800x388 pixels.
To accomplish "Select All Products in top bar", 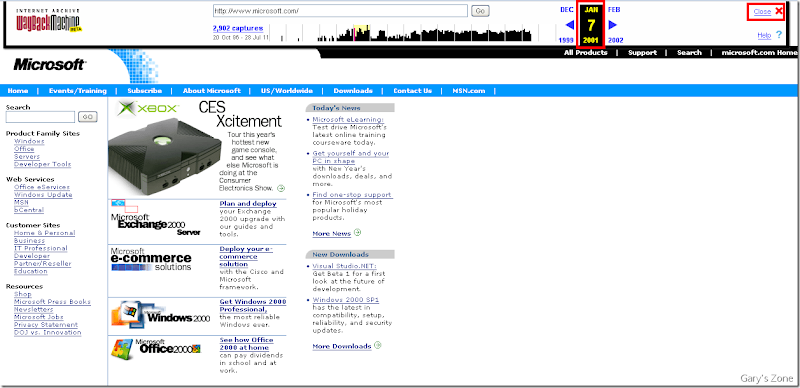I will coord(586,53).
